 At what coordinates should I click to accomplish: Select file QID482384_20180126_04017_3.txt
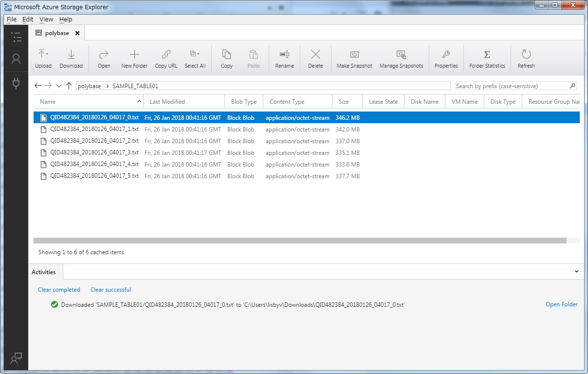click(x=94, y=153)
